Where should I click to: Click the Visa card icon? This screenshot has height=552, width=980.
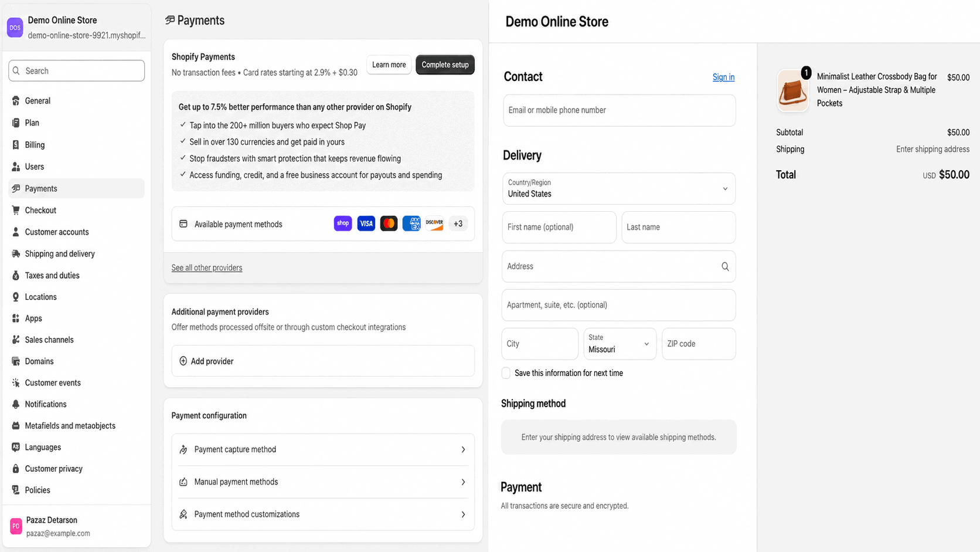click(366, 223)
